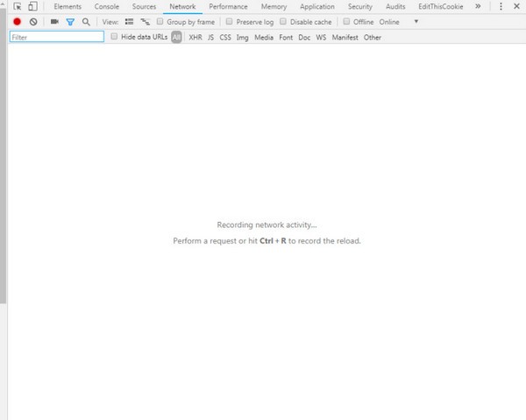Enable the Offline checkbox
The height and width of the screenshot is (420, 526).
tap(347, 21)
